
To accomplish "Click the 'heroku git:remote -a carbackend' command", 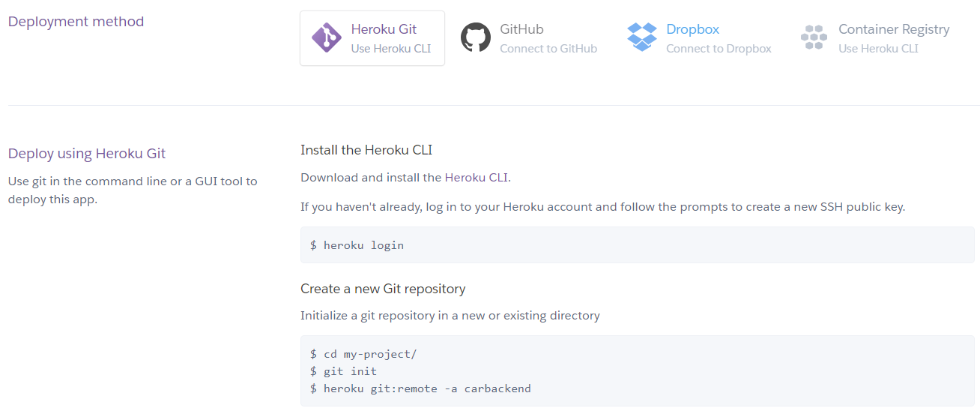I will click(427, 388).
